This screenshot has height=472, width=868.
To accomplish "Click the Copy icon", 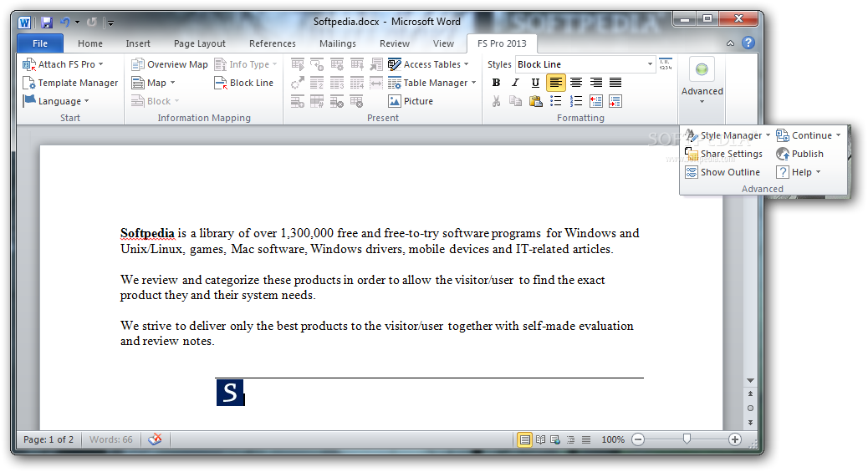I will 515,101.
